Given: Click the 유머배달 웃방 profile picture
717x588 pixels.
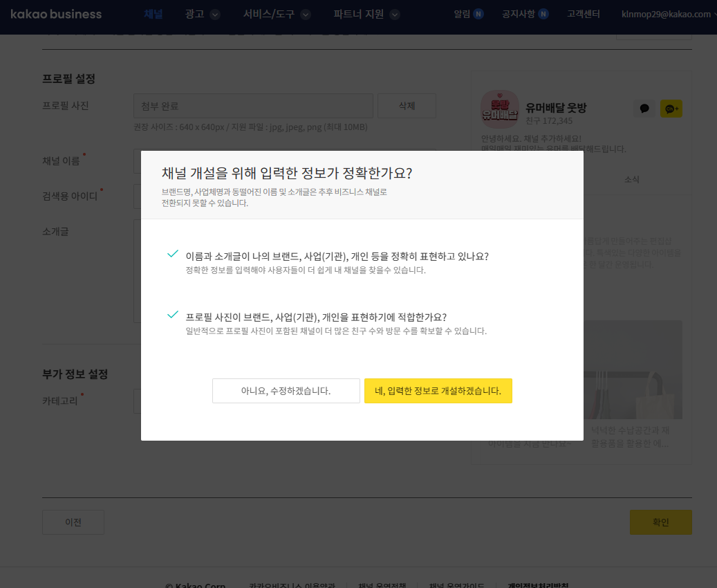Looking at the screenshot, I should click(x=500, y=109).
